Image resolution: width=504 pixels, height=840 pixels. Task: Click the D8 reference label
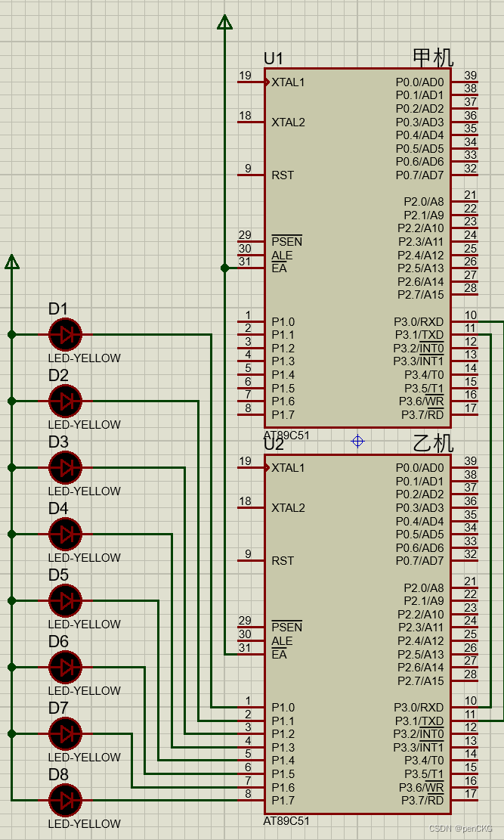point(58,774)
